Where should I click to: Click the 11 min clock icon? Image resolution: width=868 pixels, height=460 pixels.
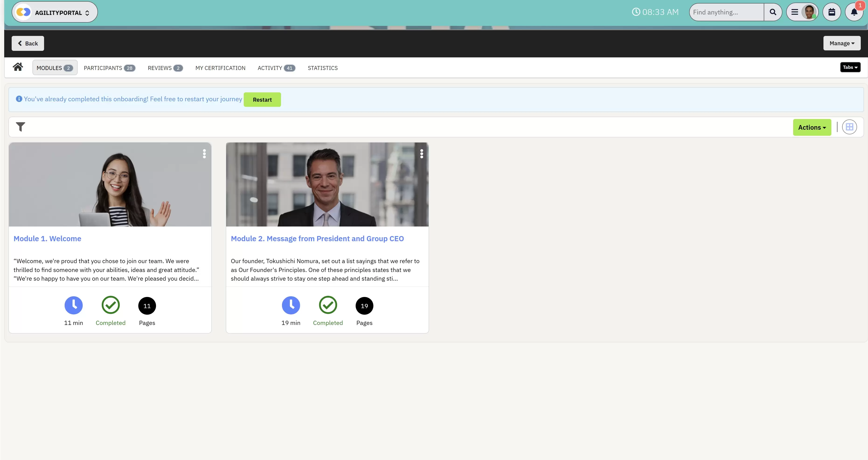tap(73, 305)
